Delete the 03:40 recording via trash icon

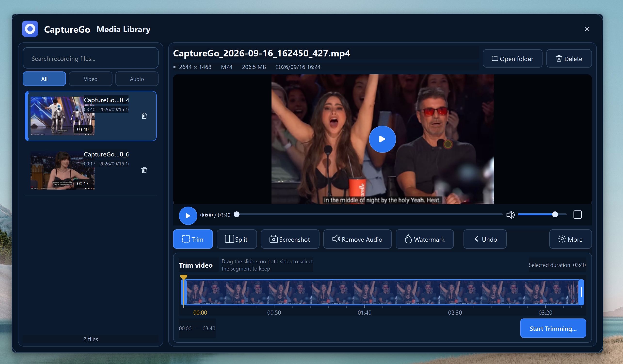click(144, 116)
